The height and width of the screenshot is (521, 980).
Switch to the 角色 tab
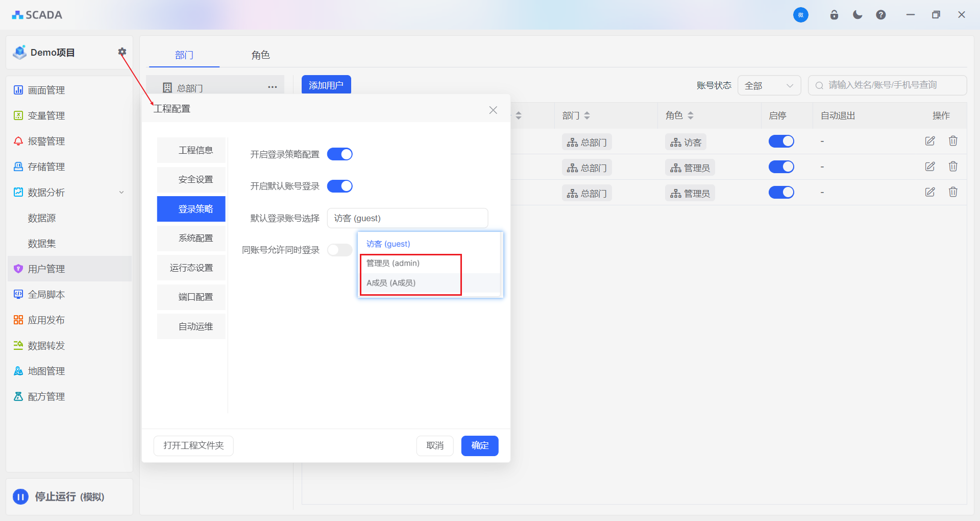pyautogui.click(x=260, y=55)
